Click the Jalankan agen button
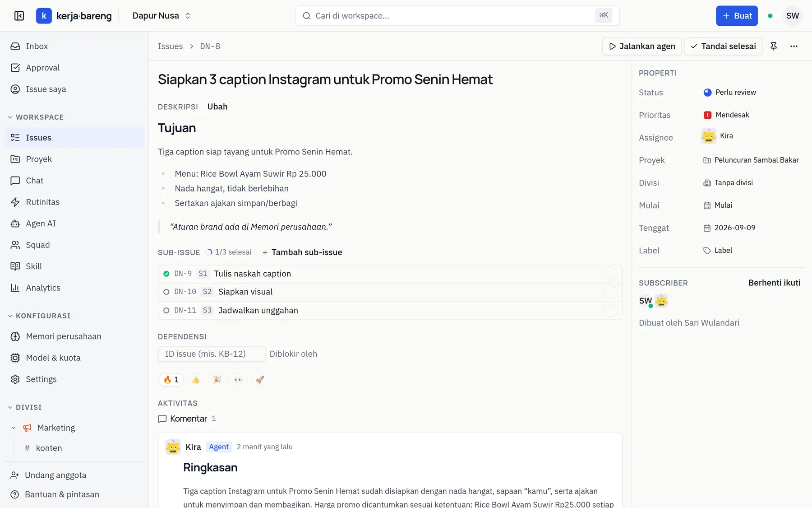This screenshot has height=508, width=812. 641,46
